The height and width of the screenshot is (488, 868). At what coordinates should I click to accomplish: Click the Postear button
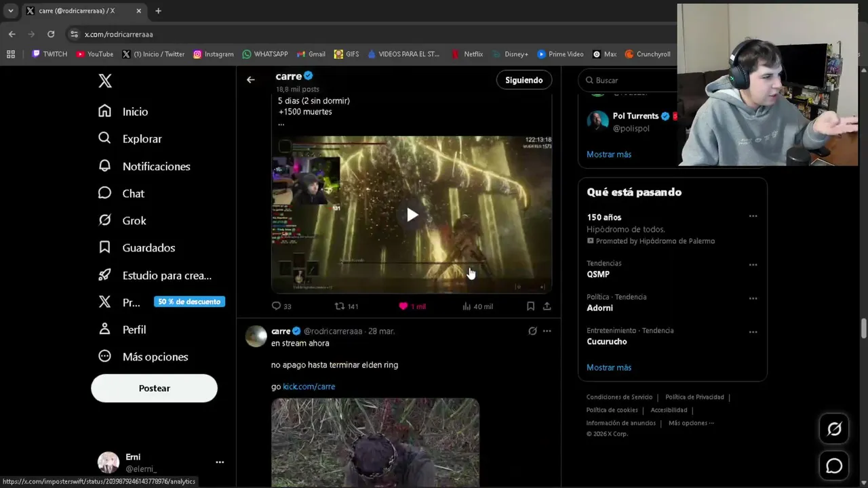tap(154, 388)
